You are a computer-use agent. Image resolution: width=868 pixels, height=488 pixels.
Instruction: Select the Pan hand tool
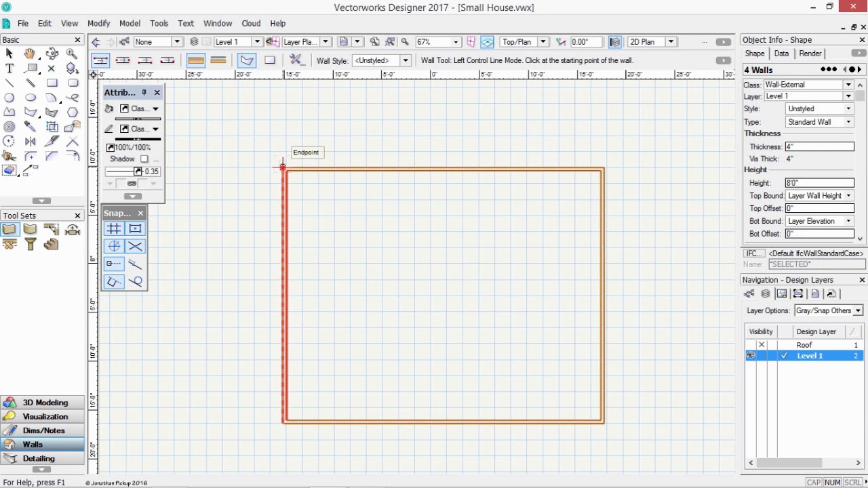point(30,54)
